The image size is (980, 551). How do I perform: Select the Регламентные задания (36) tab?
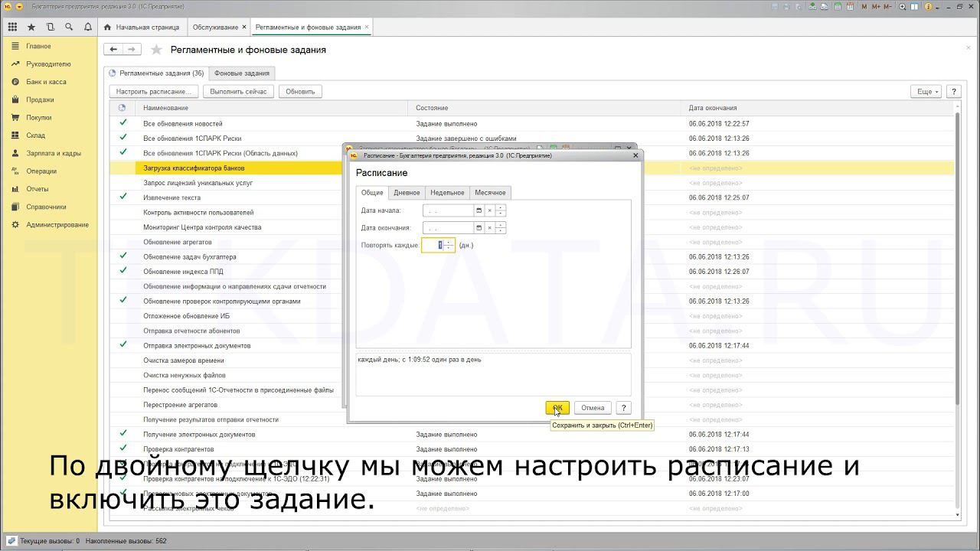pos(156,73)
